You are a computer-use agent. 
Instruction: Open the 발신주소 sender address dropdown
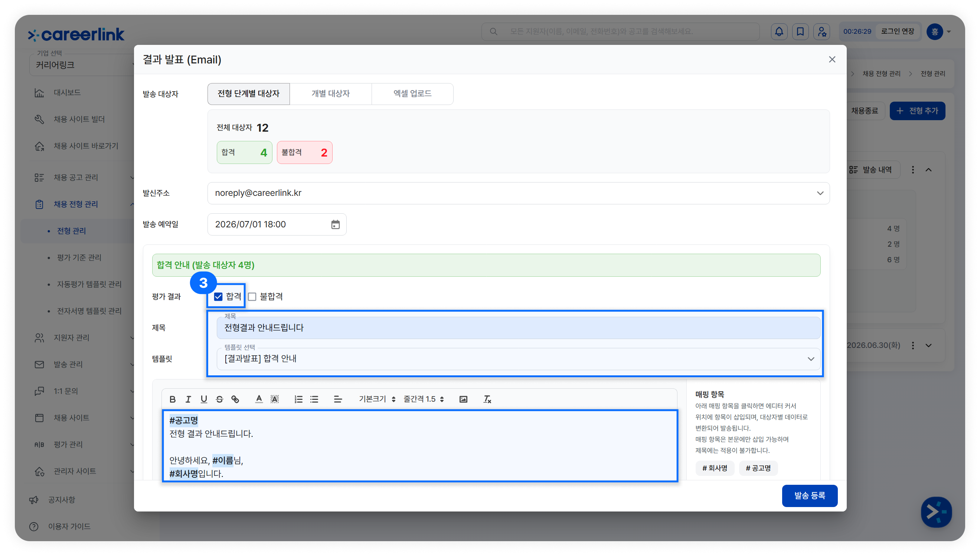click(x=519, y=193)
